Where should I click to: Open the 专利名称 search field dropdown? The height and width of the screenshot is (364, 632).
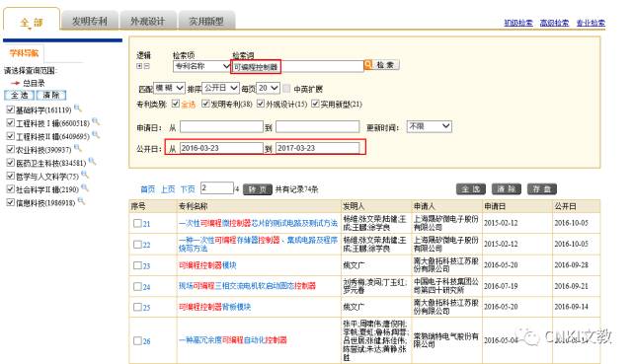201,66
